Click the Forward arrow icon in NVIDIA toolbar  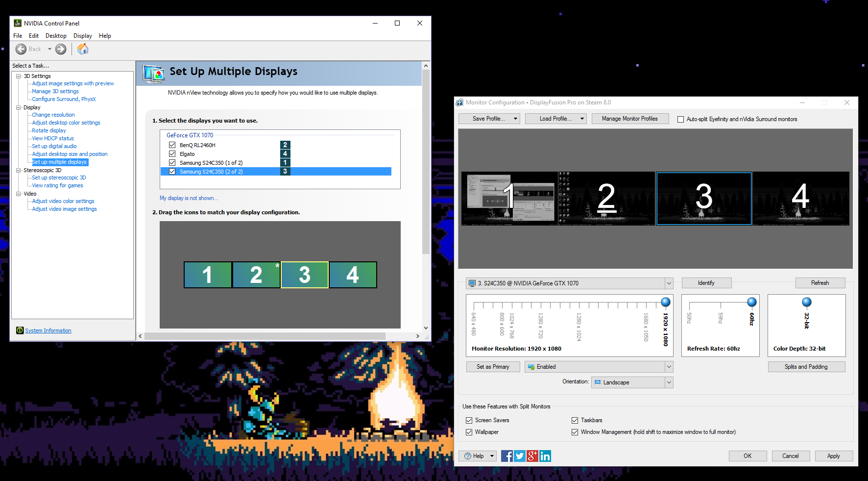point(61,49)
